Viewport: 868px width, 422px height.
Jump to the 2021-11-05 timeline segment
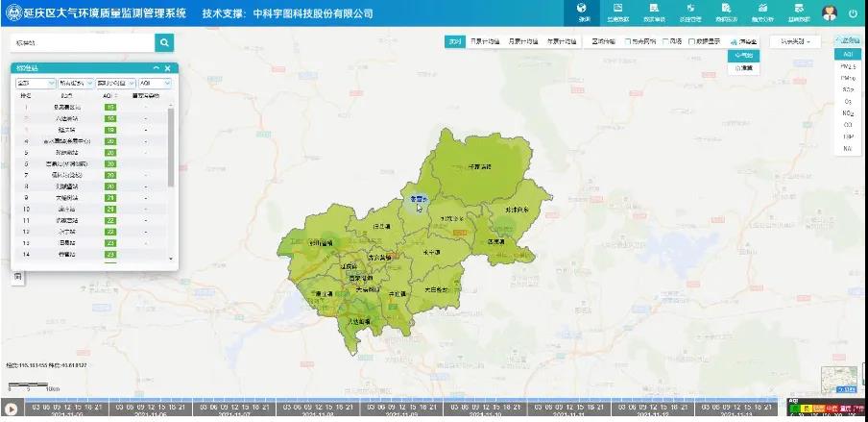click(66, 410)
